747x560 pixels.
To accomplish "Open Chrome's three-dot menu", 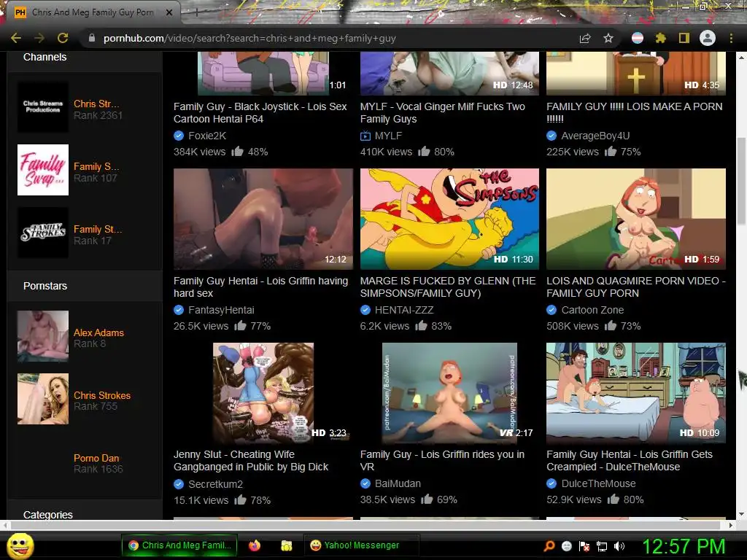I will click(731, 38).
